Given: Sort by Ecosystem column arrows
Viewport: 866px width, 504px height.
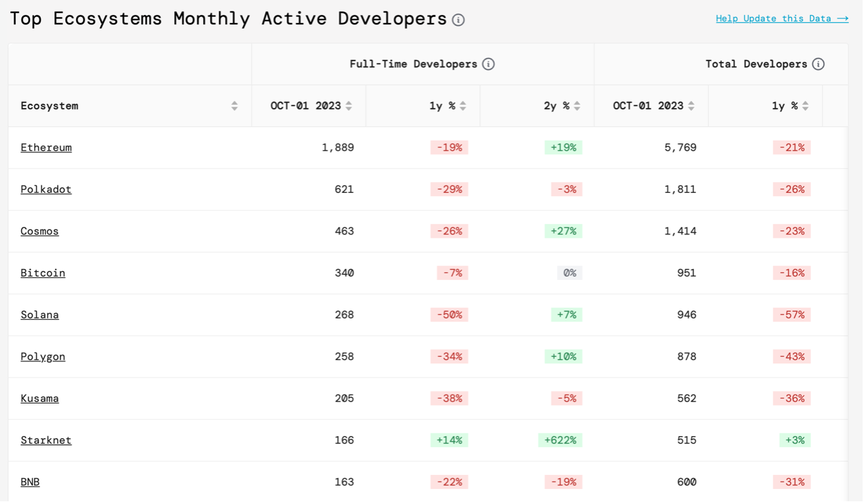Looking at the screenshot, I should coord(235,106).
